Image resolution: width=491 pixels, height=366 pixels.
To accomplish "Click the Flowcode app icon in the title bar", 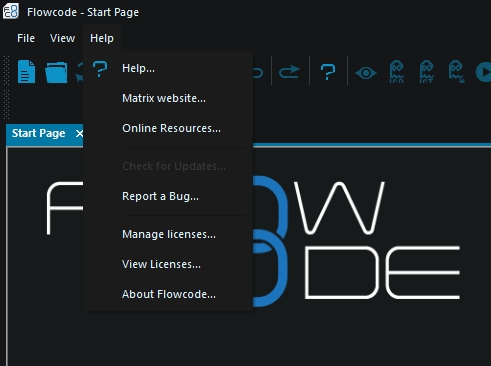I will point(11,11).
